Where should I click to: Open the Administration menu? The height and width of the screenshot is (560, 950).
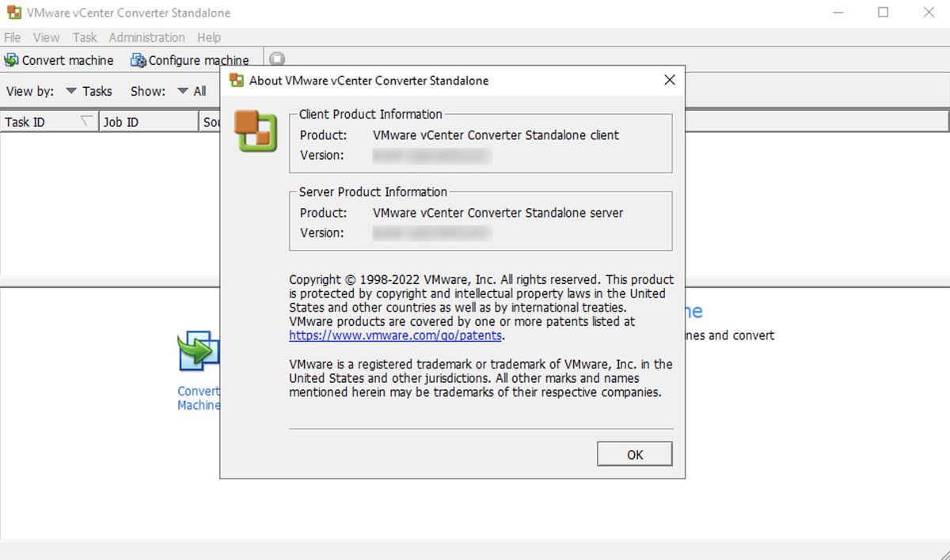pos(146,37)
